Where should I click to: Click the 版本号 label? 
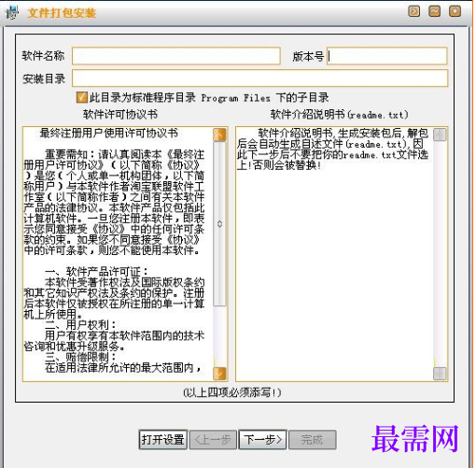coord(308,56)
